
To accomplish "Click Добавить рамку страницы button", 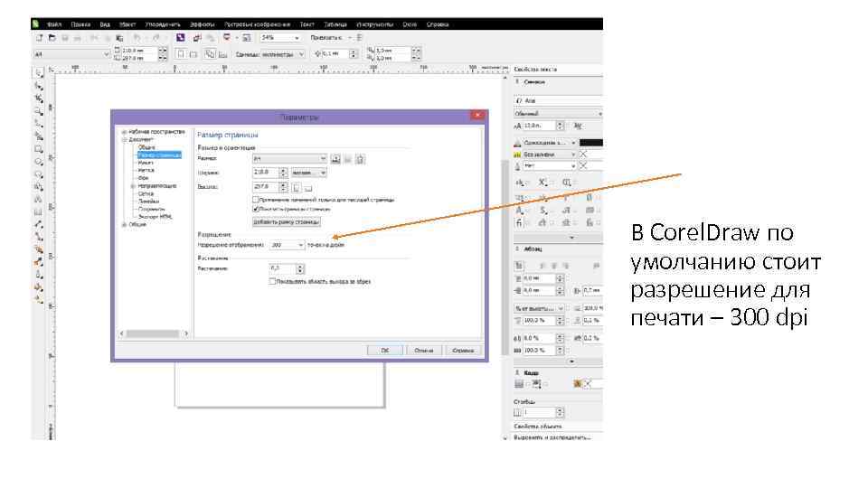I will coord(287,222).
